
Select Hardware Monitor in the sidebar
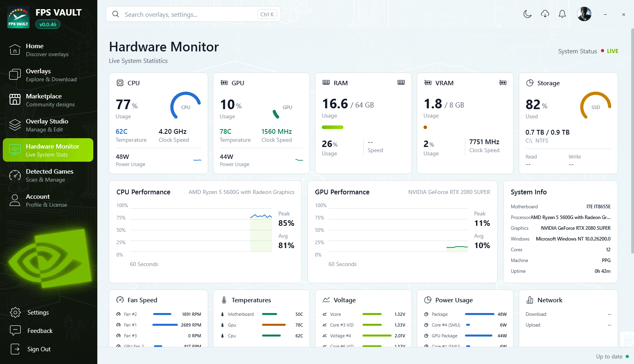pyautogui.click(x=48, y=150)
